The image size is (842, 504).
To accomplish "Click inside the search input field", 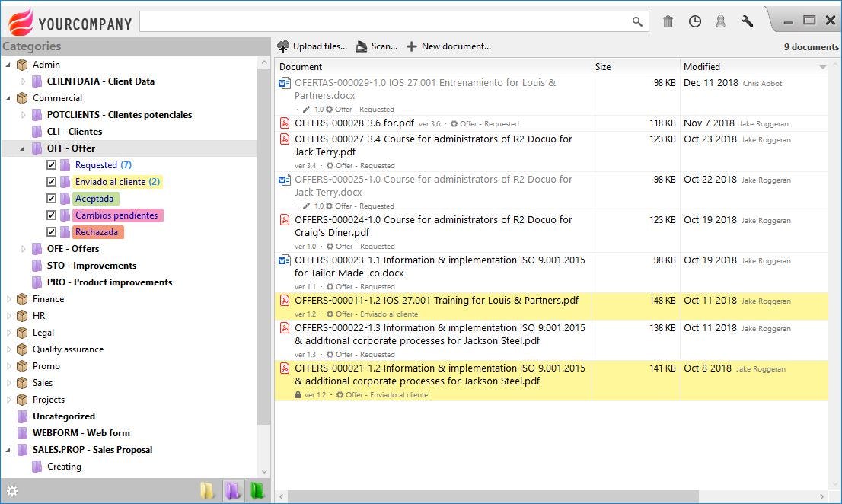I will coord(381,22).
